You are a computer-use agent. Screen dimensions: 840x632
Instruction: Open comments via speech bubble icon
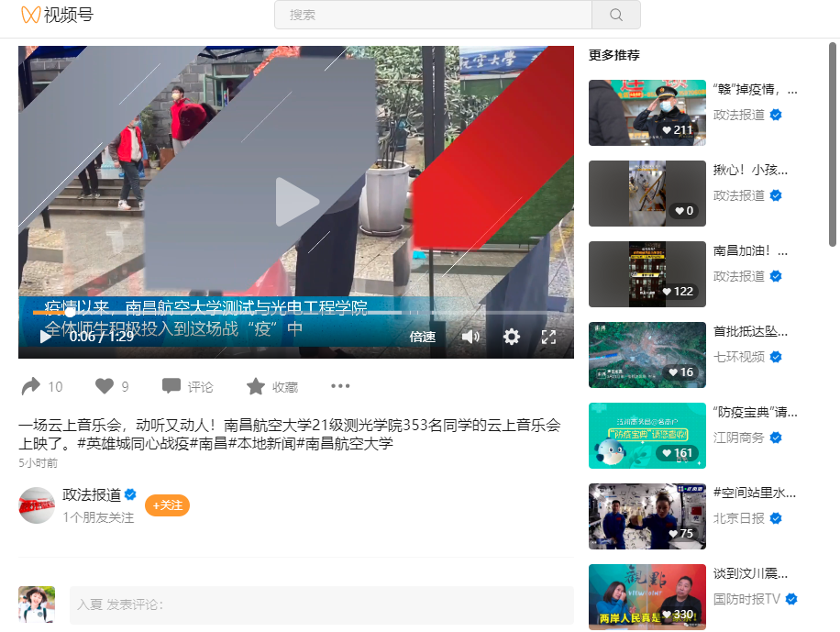coord(171,386)
